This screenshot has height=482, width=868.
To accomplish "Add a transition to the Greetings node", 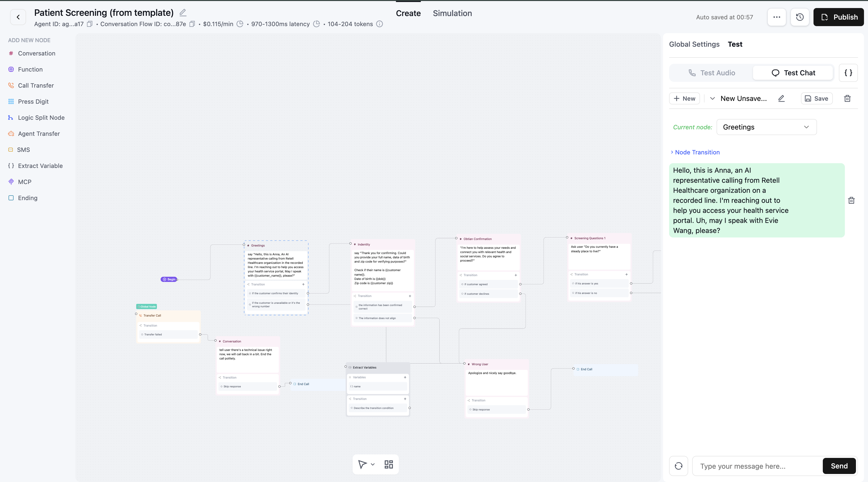I will [x=303, y=284].
